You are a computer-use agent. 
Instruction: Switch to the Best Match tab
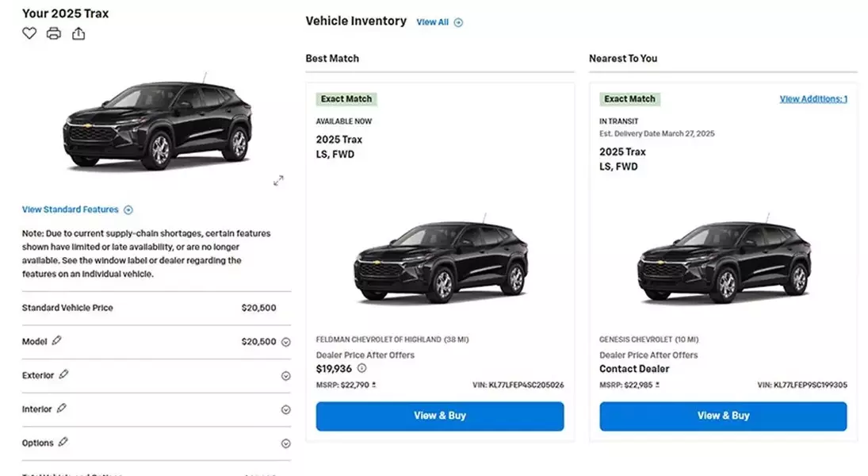point(332,58)
